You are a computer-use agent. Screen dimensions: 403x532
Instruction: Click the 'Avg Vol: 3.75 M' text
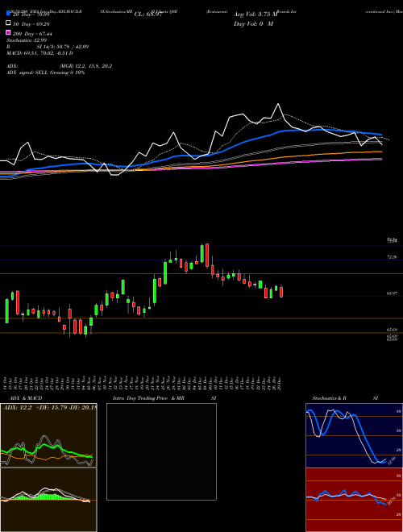256,15
